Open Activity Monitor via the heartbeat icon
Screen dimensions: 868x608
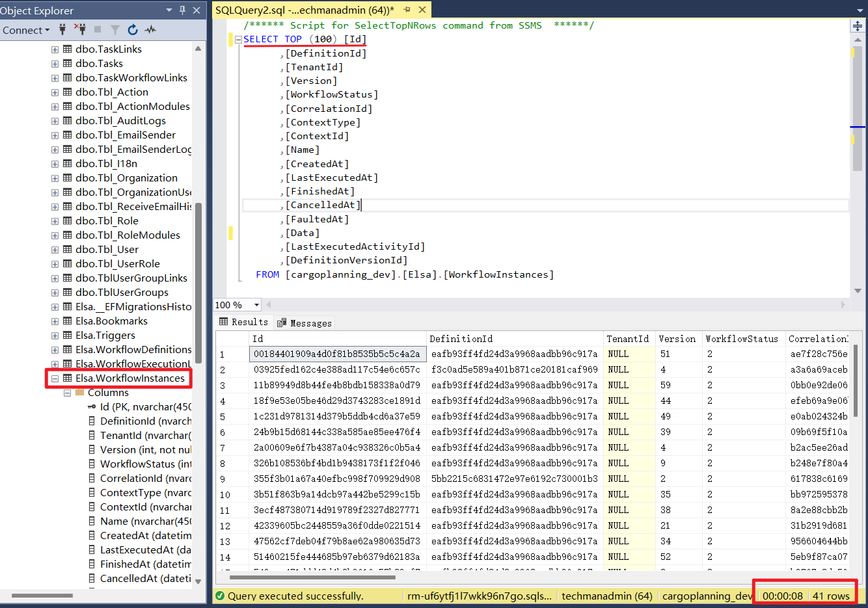[x=150, y=30]
